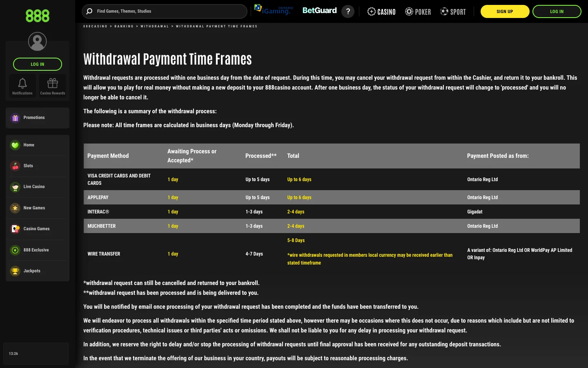Switch to Poker section
Viewport: 588px width, 368px height.
(x=418, y=12)
